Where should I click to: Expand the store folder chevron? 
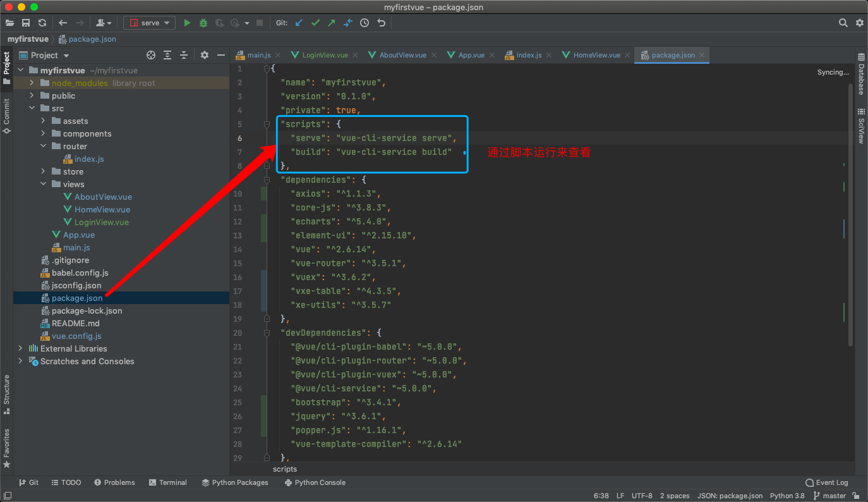pyautogui.click(x=43, y=171)
